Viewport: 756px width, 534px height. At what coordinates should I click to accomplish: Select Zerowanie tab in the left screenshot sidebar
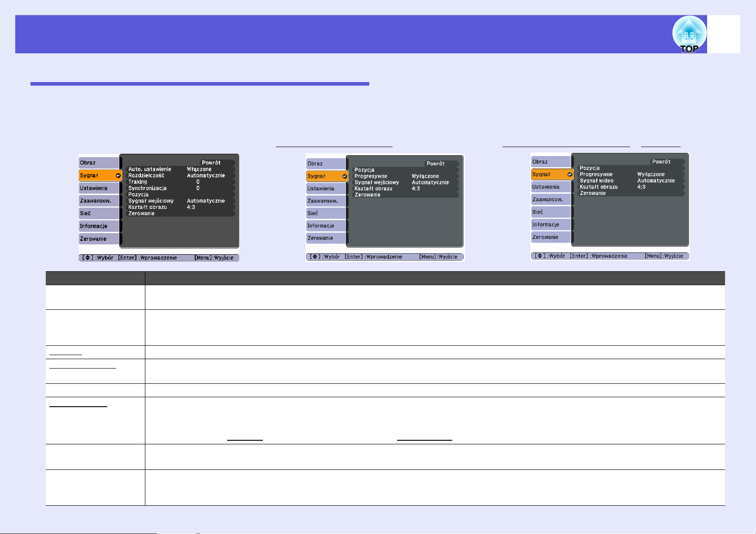tap(99, 239)
